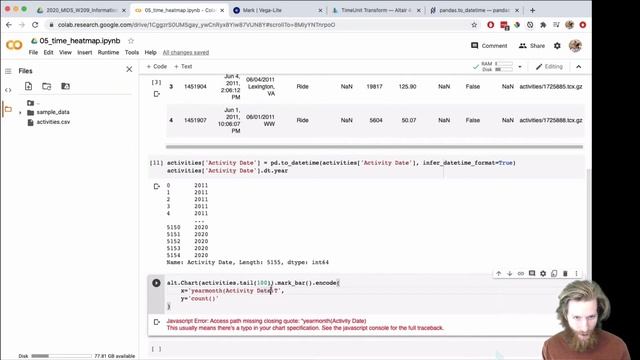
Task: Go back in browser history
Action: click(9, 25)
